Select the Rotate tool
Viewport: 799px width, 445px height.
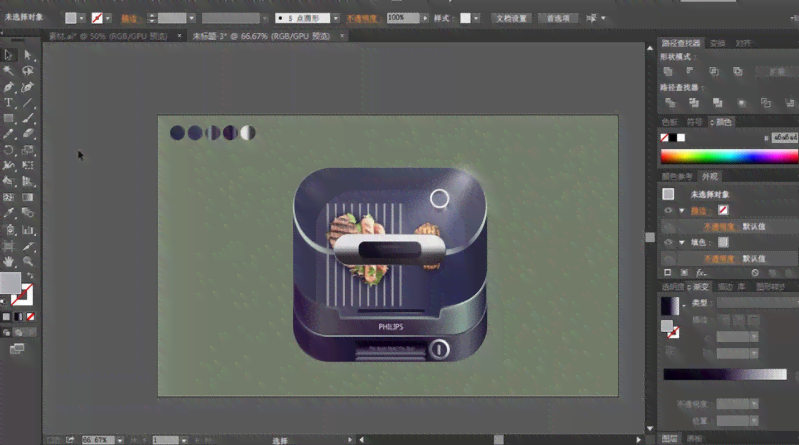(9, 150)
